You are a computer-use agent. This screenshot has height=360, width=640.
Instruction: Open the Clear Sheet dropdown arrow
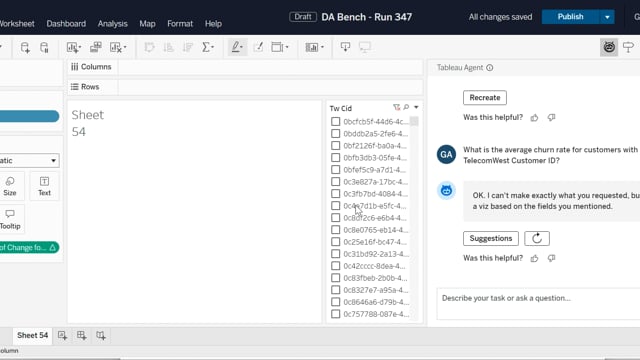tap(124, 47)
